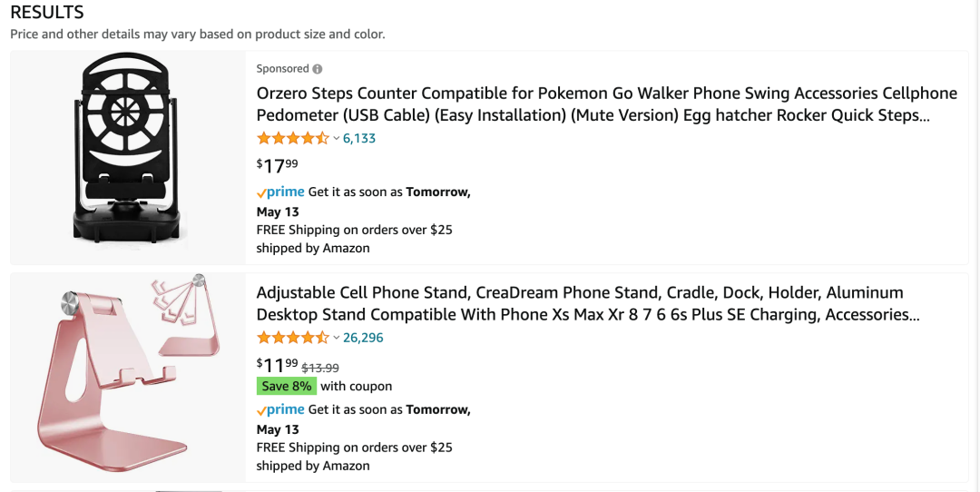The image size is (980, 492).
Task: Click the Prime logo on Orzero listing
Action: (280, 192)
